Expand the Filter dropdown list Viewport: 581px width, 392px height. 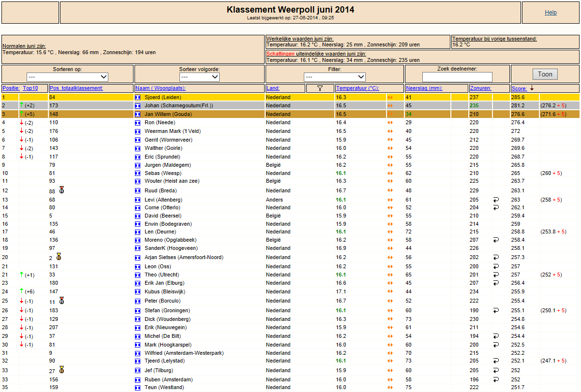pos(335,77)
